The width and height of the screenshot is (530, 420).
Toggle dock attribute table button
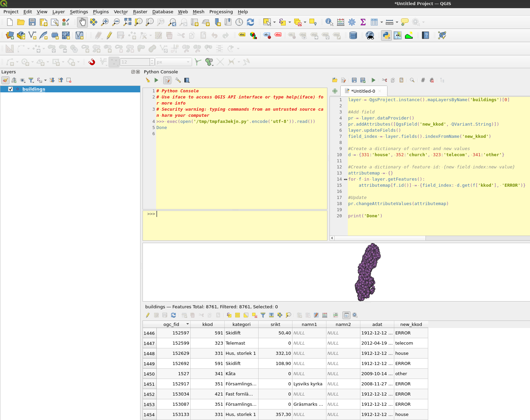coord(346,315)
